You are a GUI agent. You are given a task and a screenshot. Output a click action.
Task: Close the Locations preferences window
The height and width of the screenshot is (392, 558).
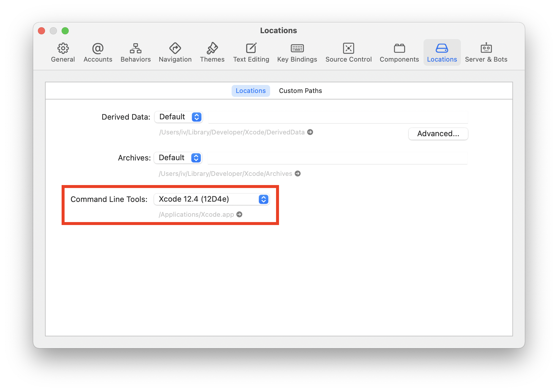pos(42,31)
